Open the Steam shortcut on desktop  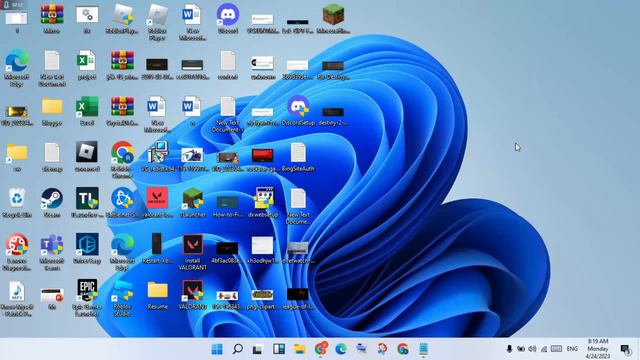(x=52, y=199)
